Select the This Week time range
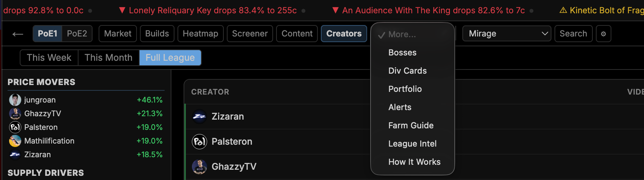This screenshot has height=180, width=644. pyautogui.click(x=49, y=58)
